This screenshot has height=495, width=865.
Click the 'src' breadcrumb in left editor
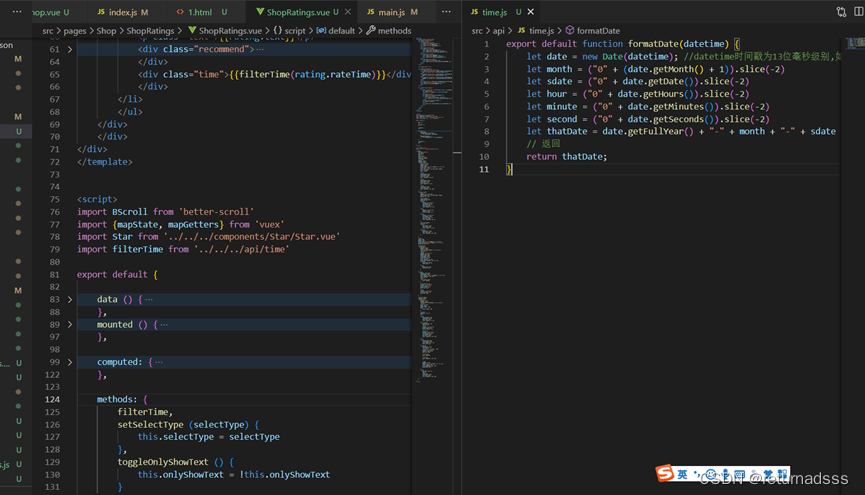[48, 31]
